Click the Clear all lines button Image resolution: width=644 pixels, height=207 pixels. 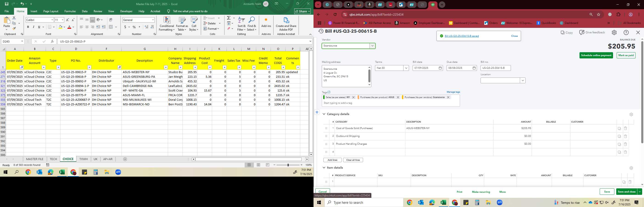pyautogui.click(x=353, y=160)
